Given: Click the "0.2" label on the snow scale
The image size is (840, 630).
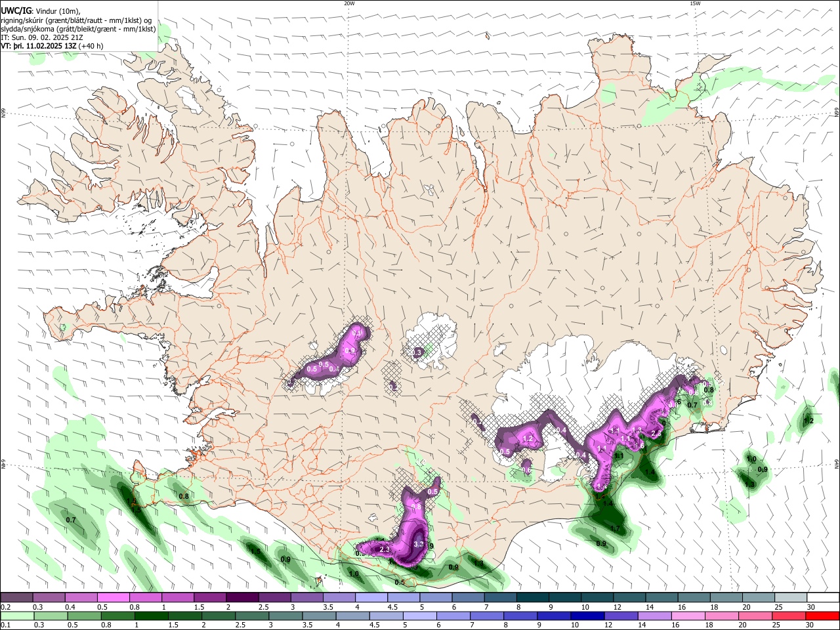Looking at the screenshot, I should (x=6, y=608).
